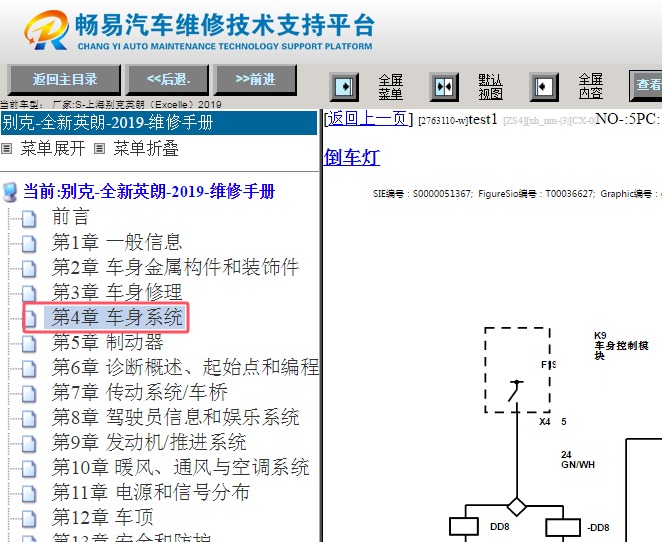Screen dimensions: 662x542
Task: Click the page icon next to 第1章 一般信息
Action: [x=29, y=244]
